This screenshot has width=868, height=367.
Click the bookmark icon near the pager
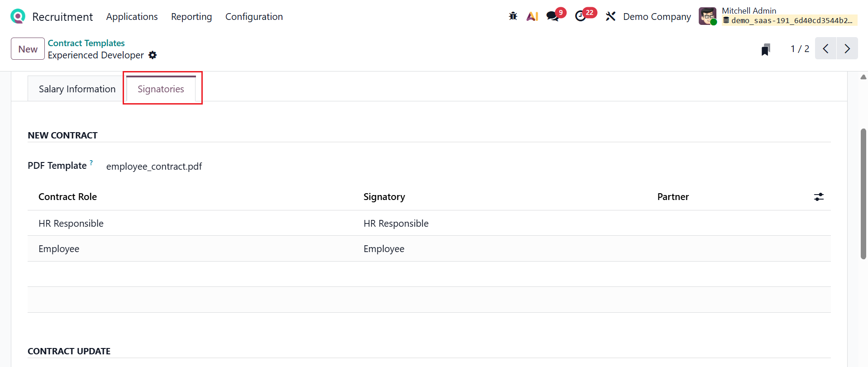tap(766, 49)
